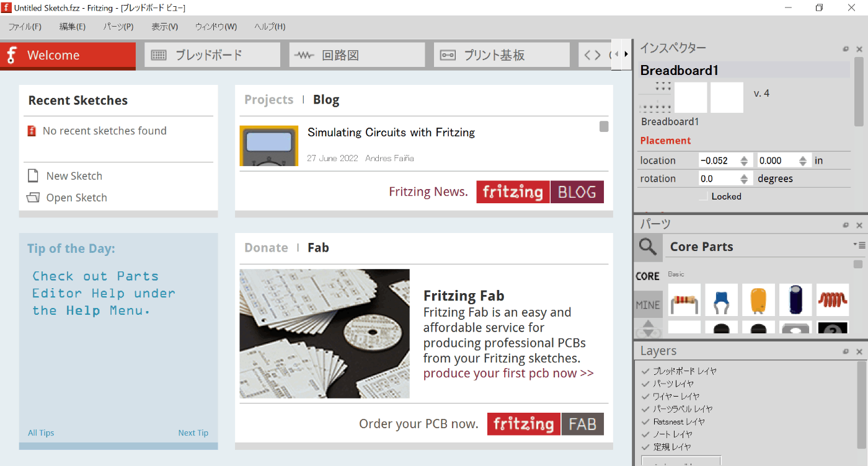This screenshot has height=466, width=868.
Task: Click the blog list scrollbar handle
Action: click(x=604, y=126)
